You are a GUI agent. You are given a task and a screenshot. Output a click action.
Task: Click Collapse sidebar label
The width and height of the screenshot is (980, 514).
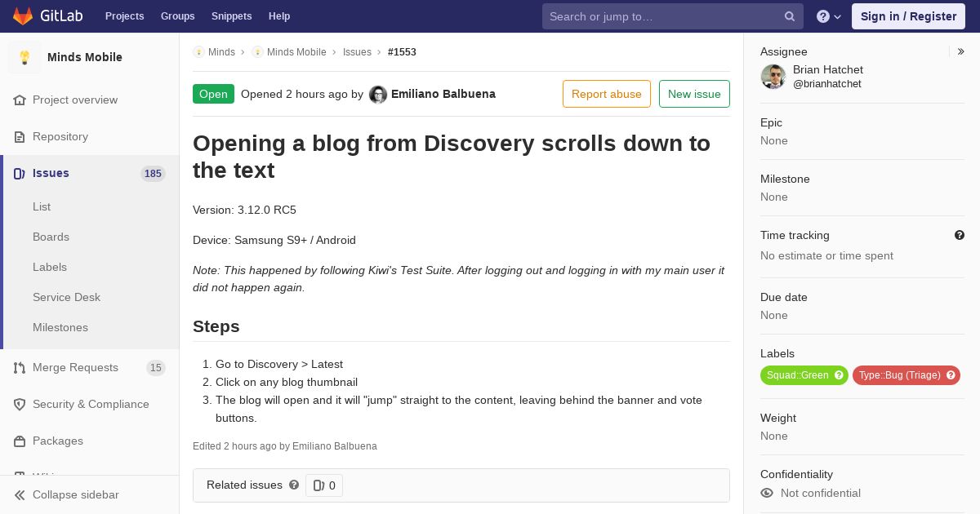(x=76, y=494)
